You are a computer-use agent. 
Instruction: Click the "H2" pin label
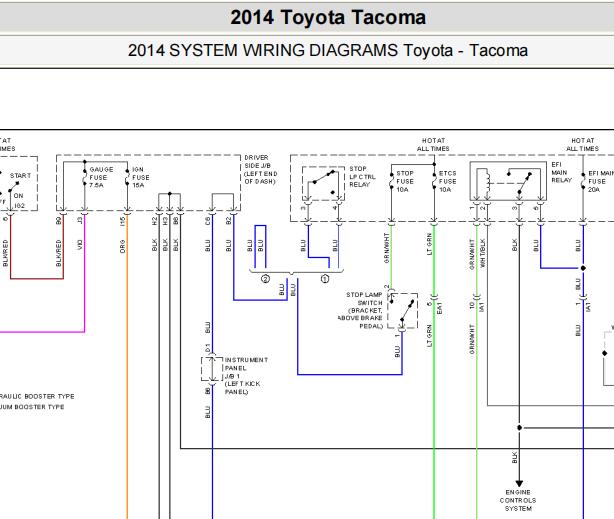point(154,221)
